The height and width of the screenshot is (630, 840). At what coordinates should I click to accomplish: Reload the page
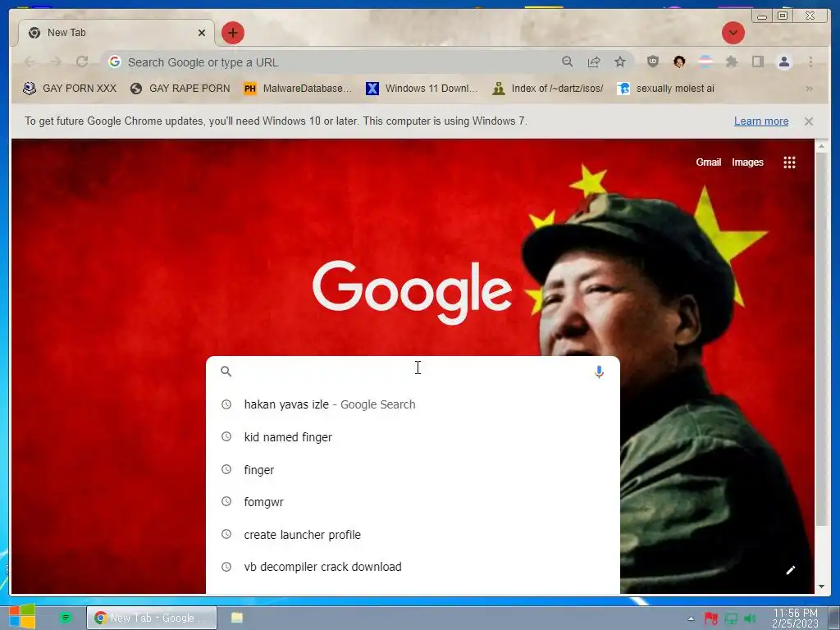[82, 62]
